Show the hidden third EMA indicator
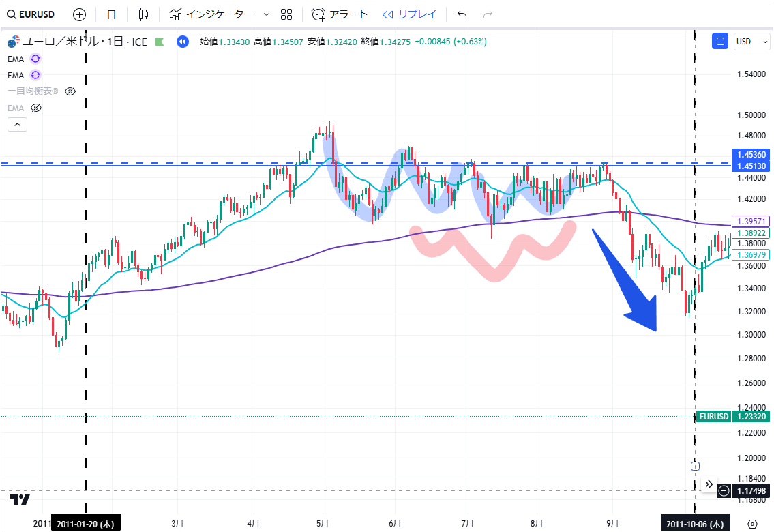 point(37,108)
